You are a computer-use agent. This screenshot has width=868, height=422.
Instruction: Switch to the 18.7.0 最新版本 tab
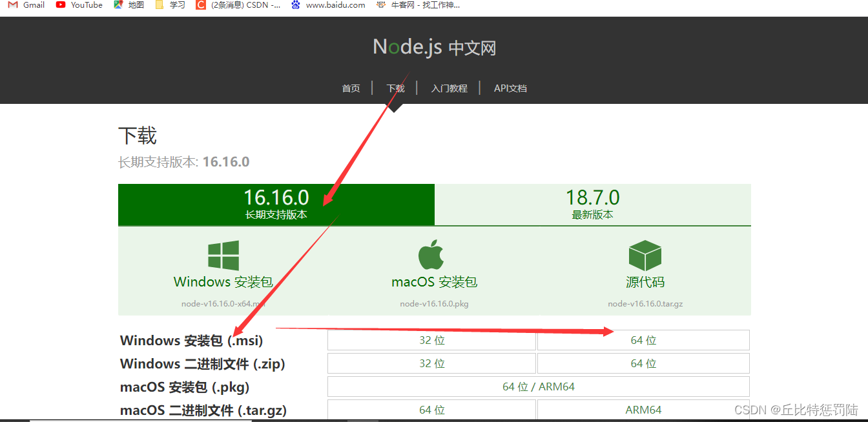(593, 205)
